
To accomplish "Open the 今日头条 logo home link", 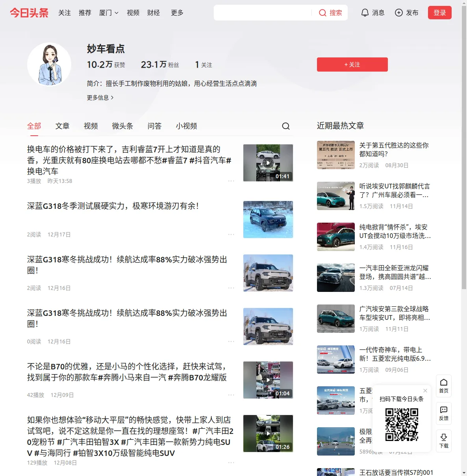I will coord(29,13).
